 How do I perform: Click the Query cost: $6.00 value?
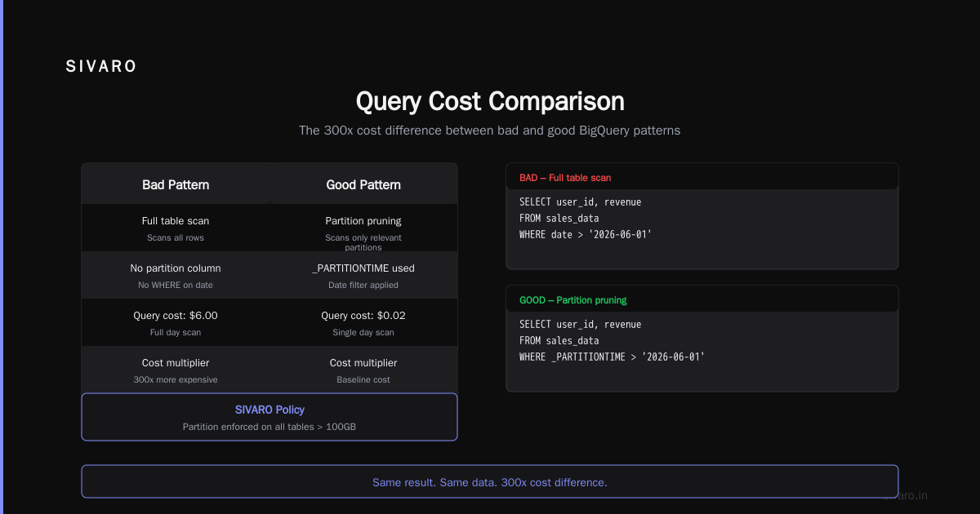coord(176,316)
